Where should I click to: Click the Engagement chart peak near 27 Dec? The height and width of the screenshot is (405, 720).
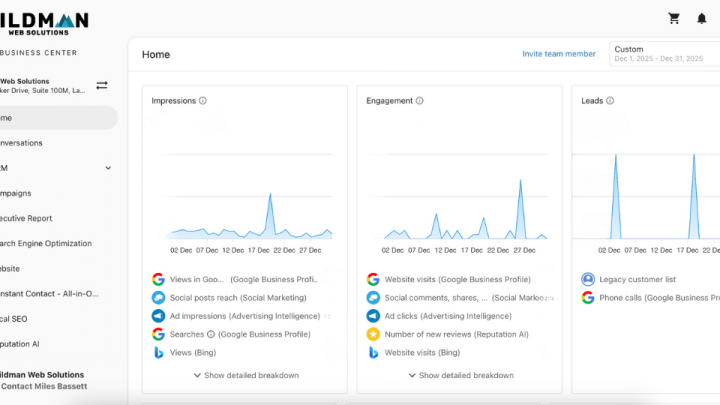click(520, 181)
